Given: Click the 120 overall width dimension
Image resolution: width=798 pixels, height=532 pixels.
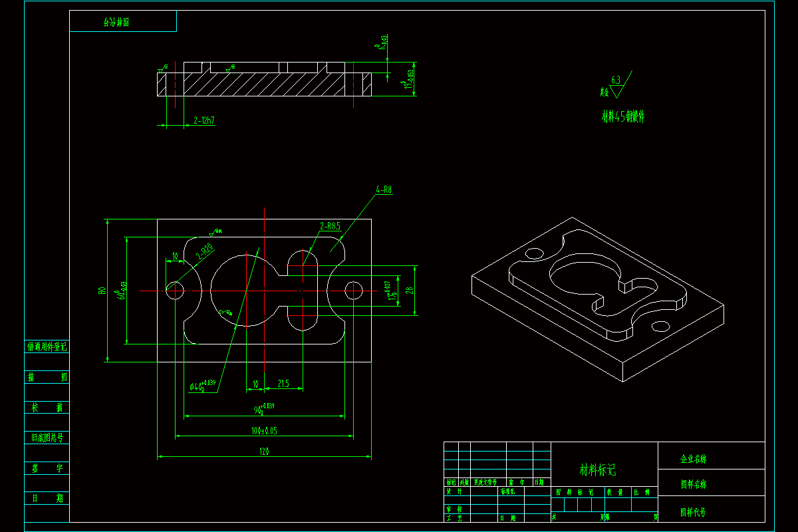Looking at the screenshot, I should point(264,452).
